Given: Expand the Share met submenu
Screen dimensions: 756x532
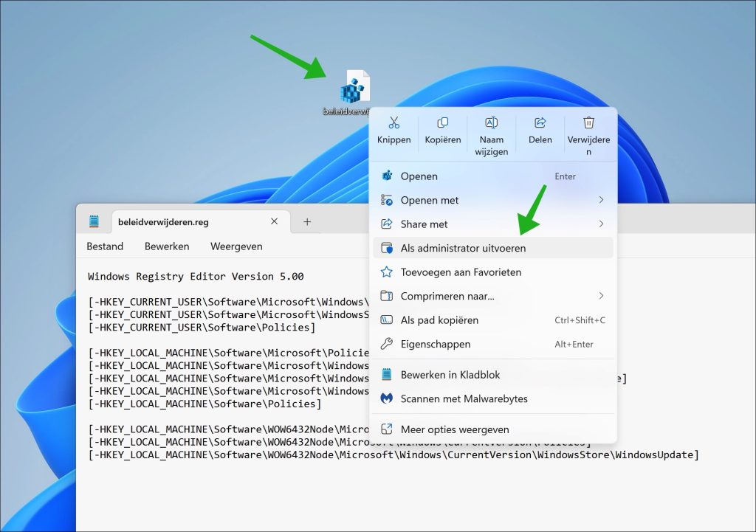Looking at the screenshot, I should coord(601,224).
